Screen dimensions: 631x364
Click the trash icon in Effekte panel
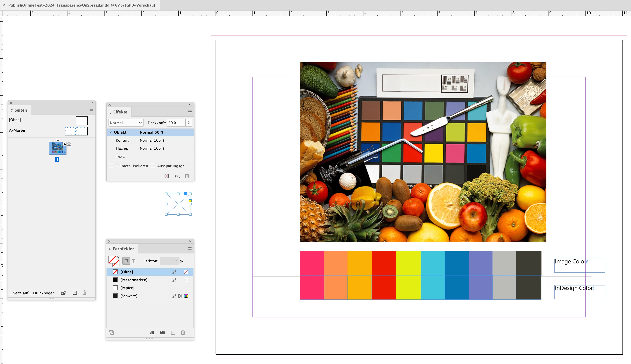[187, 176]
